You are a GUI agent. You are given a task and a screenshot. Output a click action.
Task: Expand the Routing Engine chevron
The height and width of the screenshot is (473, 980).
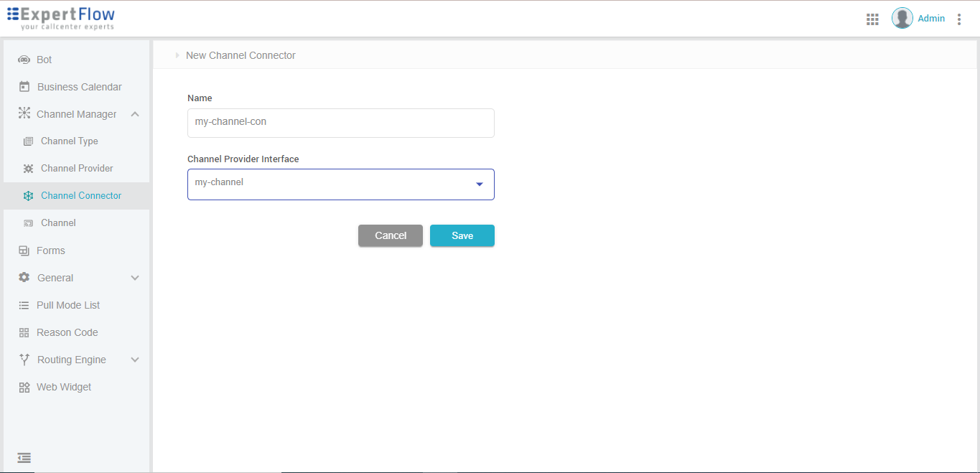135,360
